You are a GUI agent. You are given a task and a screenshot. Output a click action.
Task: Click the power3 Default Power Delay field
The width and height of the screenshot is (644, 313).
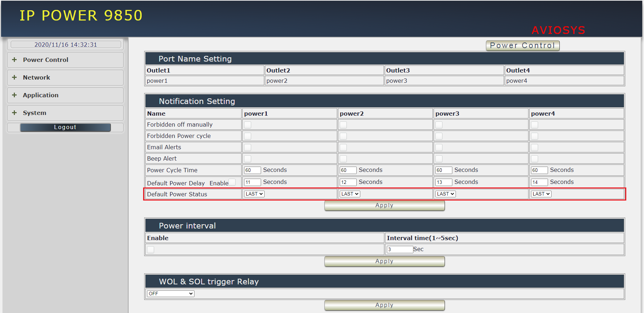tap(444, 182)
